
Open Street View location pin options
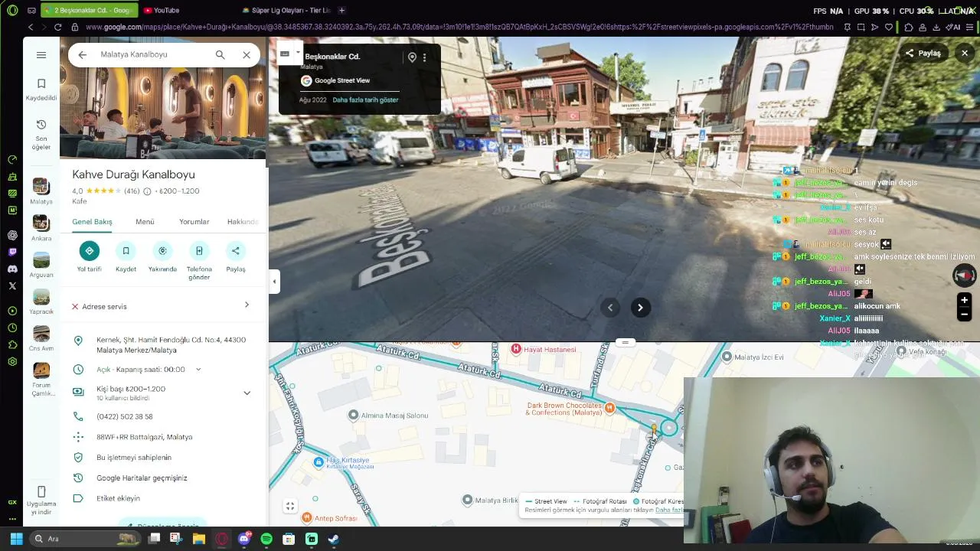click(412, 57)
